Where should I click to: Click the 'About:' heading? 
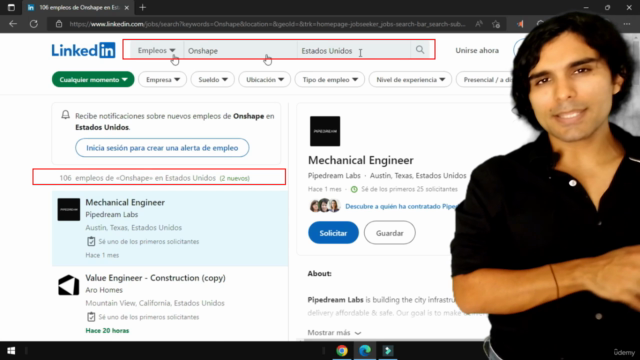click(x=319, y=273)
